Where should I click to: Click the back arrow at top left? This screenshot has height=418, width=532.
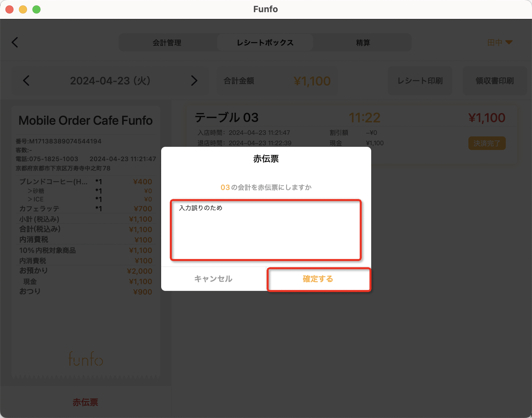15,42
